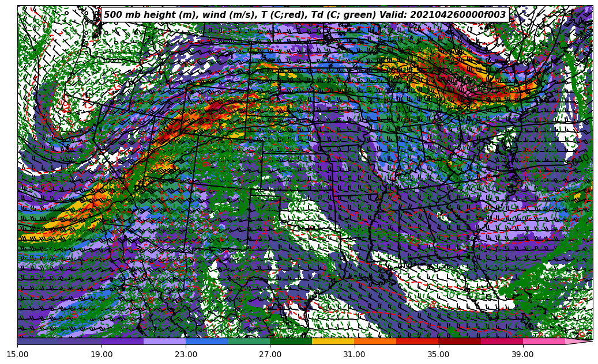
Task: Click the 39.00 colorbar tick label
Action: click(522, 354)
